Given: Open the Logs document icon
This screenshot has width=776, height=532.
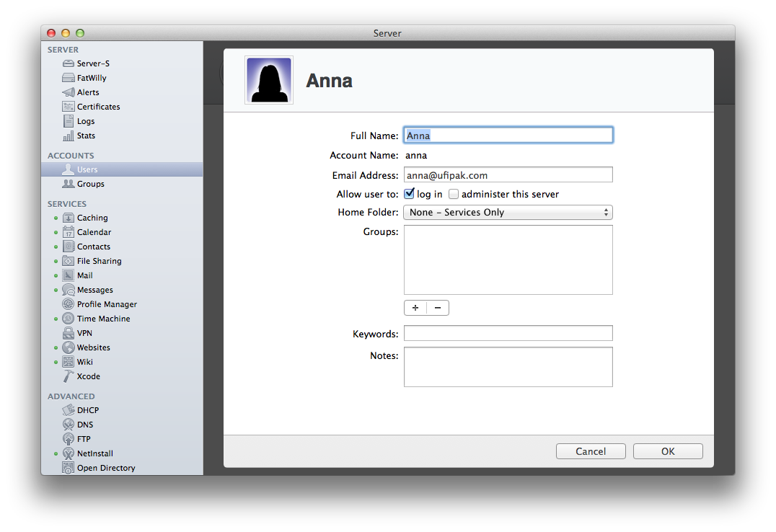Looking at the screenshot, I should (x=69, y=121).
